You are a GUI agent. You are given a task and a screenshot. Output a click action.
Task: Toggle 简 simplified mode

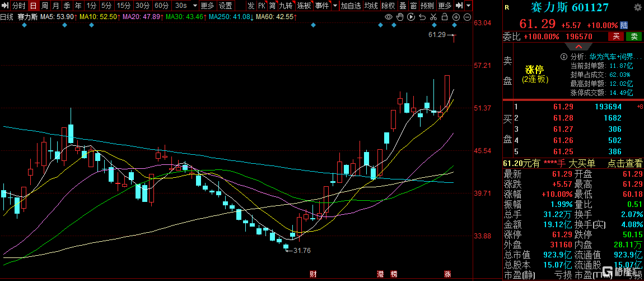[x=272, y=6]
